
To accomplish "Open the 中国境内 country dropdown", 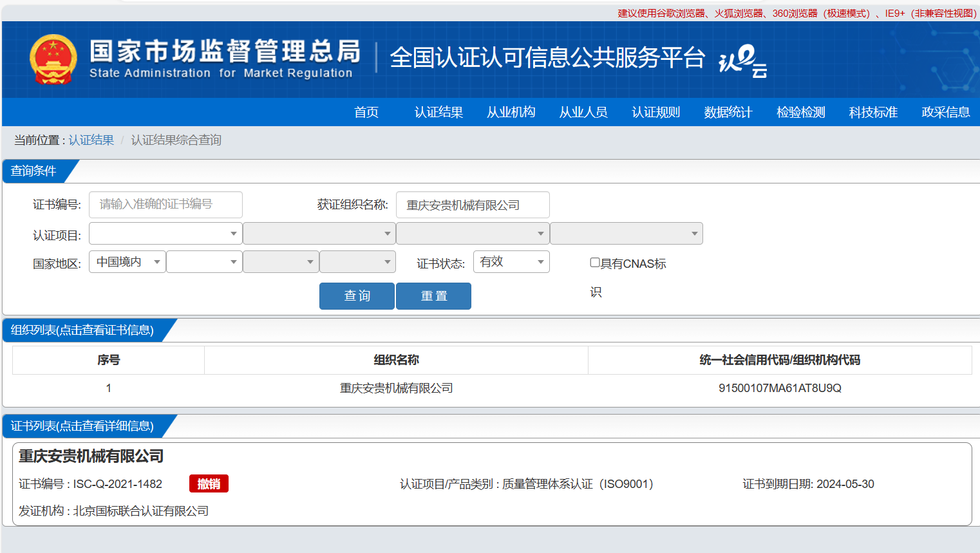I will (127, 262).
